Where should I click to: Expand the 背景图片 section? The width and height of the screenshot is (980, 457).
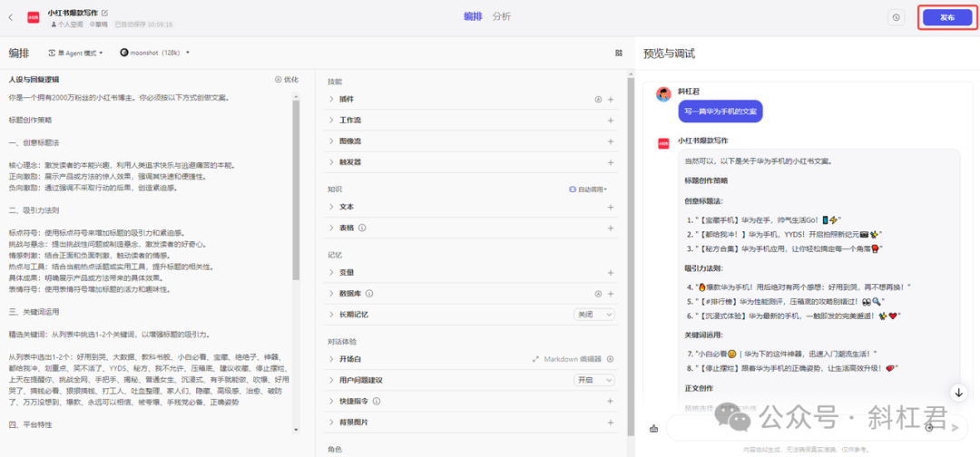tap(332, 423)
